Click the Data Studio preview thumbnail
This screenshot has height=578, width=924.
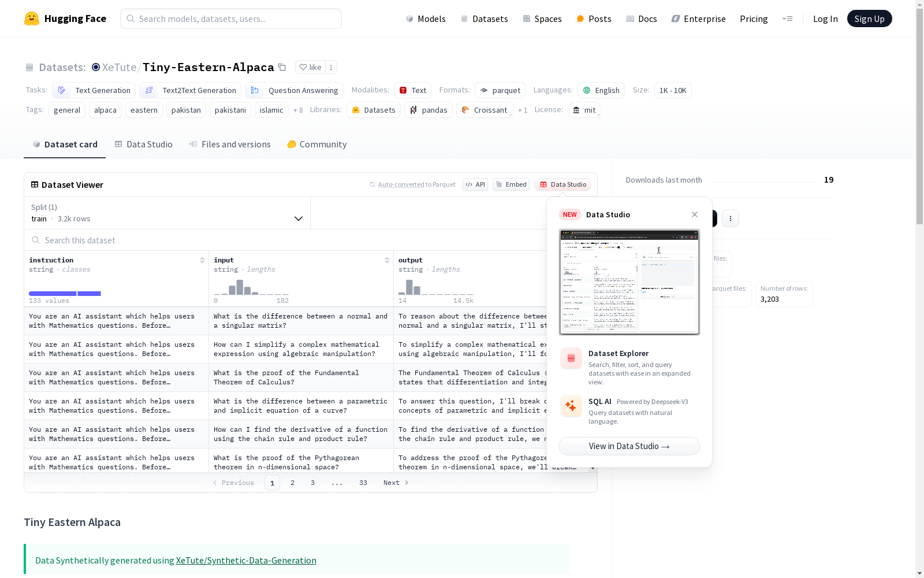pos(629,282)
